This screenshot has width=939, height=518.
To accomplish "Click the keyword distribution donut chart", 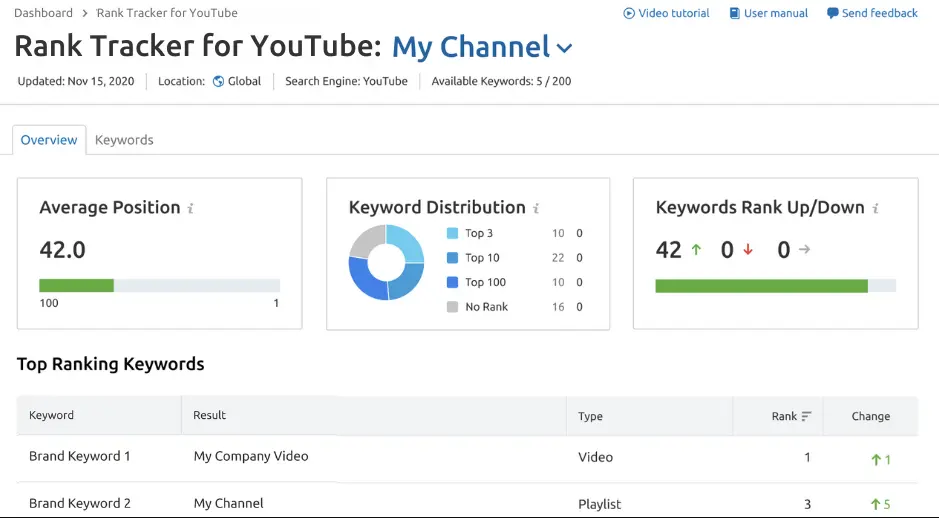I will [386, 263].
